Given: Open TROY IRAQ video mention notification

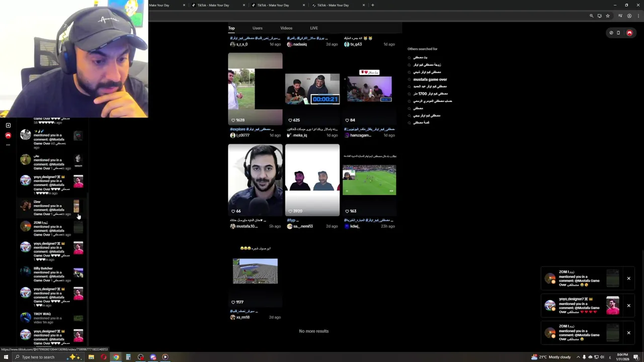Looking at the screenshot, I should pyautogui.click(x=52, y=318).
